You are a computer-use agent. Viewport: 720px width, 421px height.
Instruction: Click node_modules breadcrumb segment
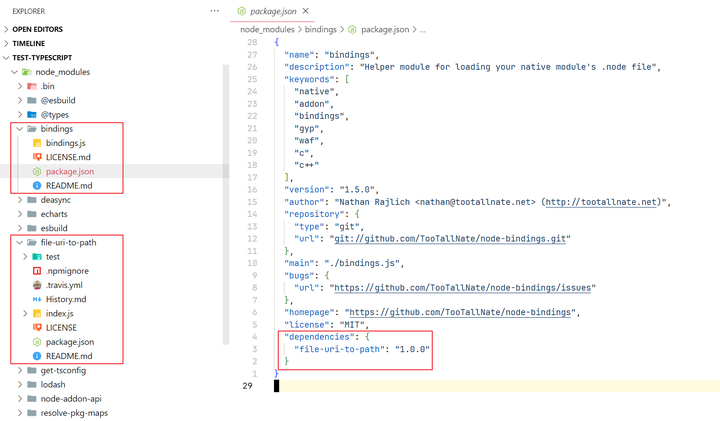[267, 29]
